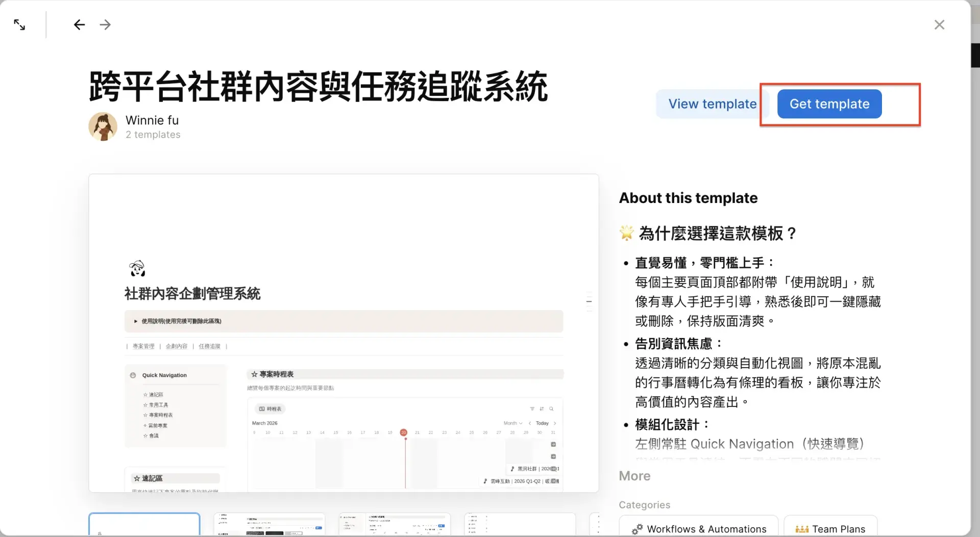Click the filter icon in the timeline toolbar
Screen dimensions: 980x537
[532, 408]
